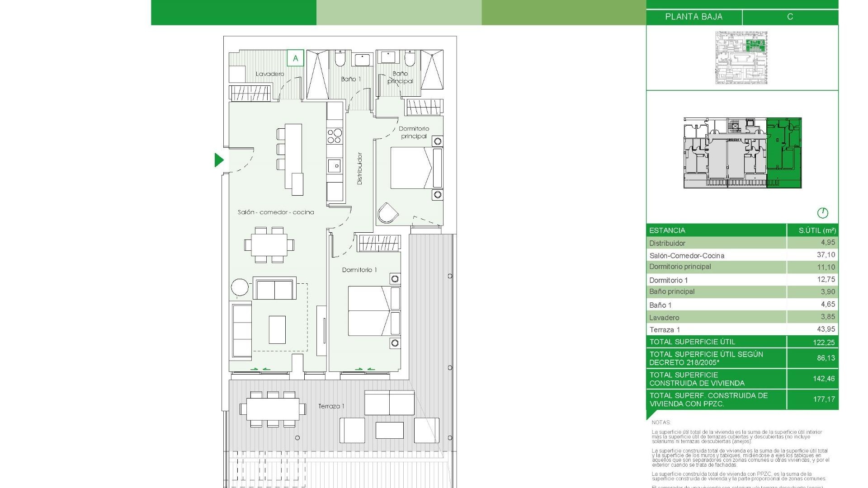This screenshot has width=868, height=488.
Task: Click the north compass icon
Action: coord(822,213)
